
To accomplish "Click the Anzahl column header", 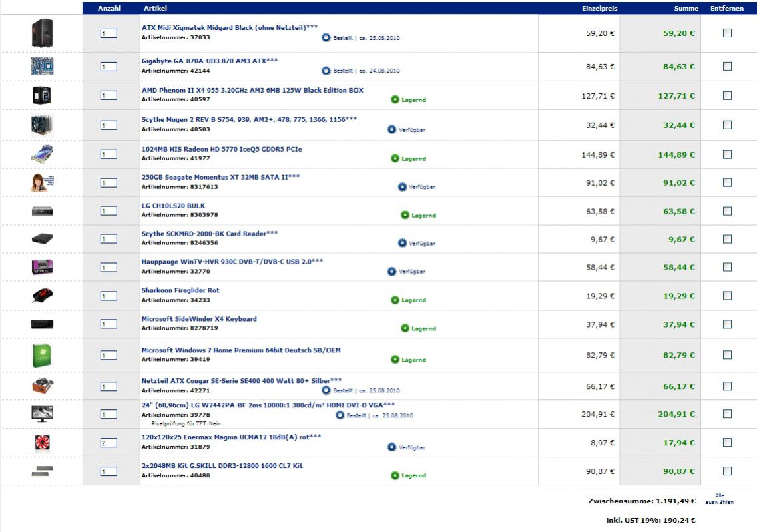I will [x=109, y=8].
